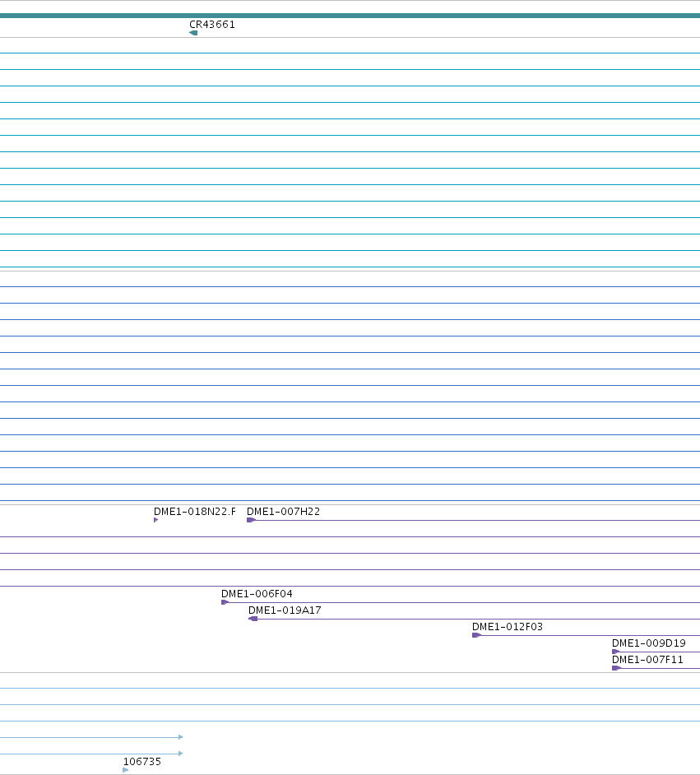
Task: Click the teal CR43661 gene arrow glyph
Action: point(193,33)
